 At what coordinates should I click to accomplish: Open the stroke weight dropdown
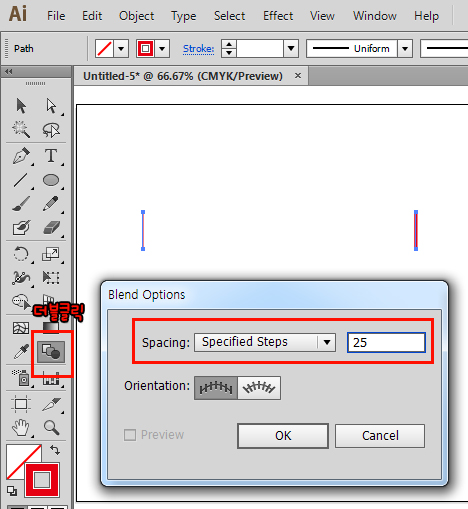coord(291,49)
